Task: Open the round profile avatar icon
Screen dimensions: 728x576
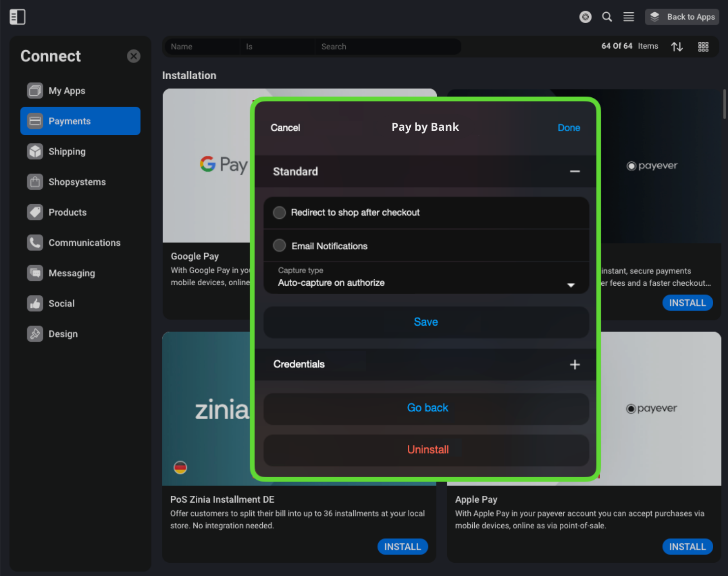Action: (585, 17)
